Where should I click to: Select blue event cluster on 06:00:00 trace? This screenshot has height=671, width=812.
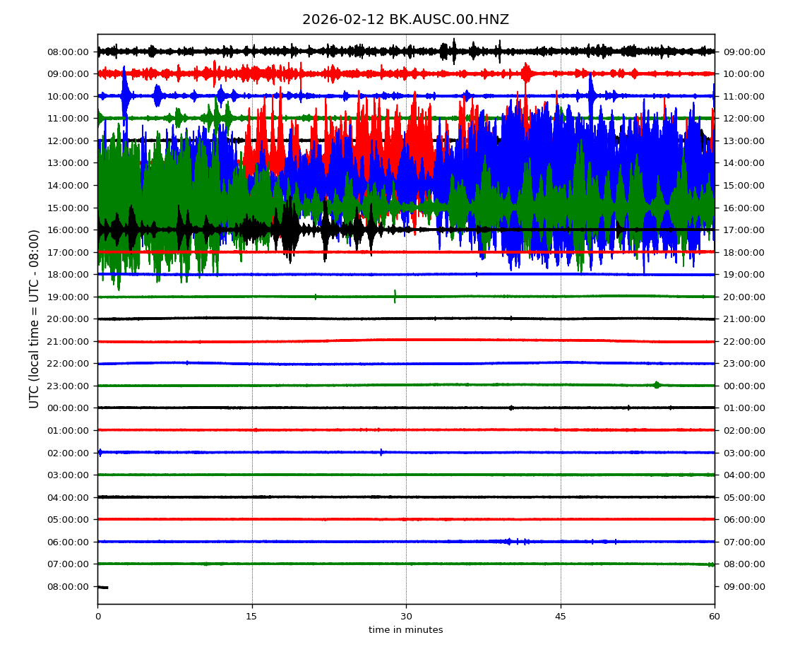point(510,542)
